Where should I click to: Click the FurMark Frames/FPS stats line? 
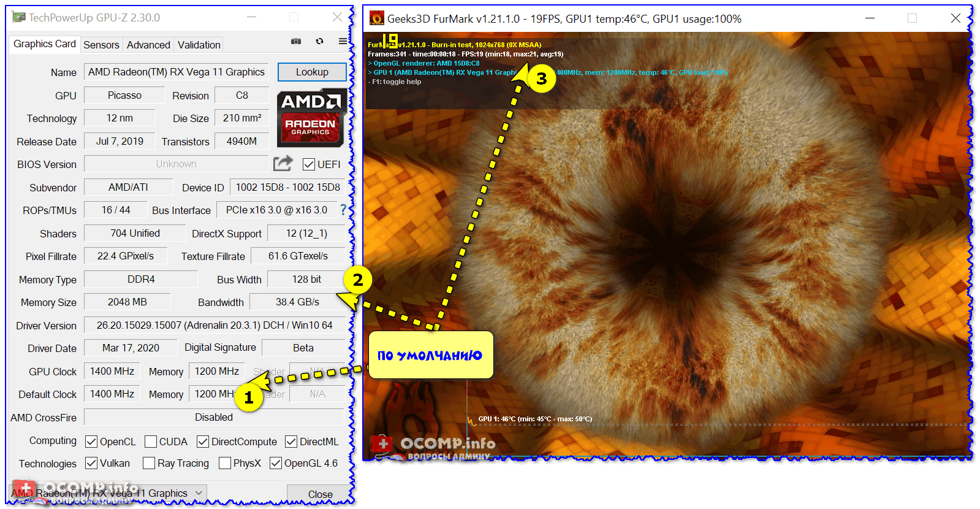465,54
